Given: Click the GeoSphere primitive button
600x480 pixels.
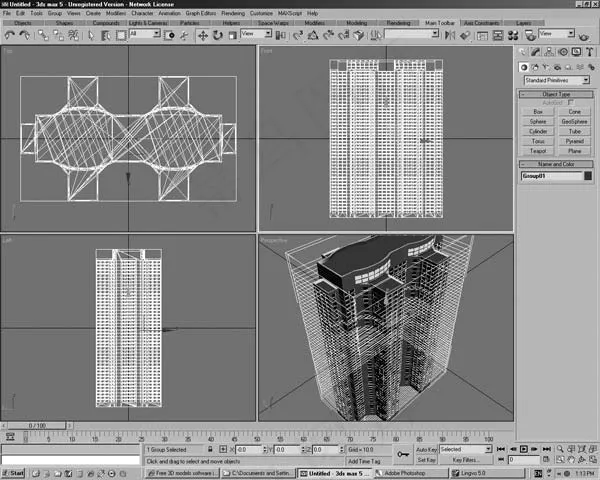Looking at the screenshot, I should click(574, 121).
